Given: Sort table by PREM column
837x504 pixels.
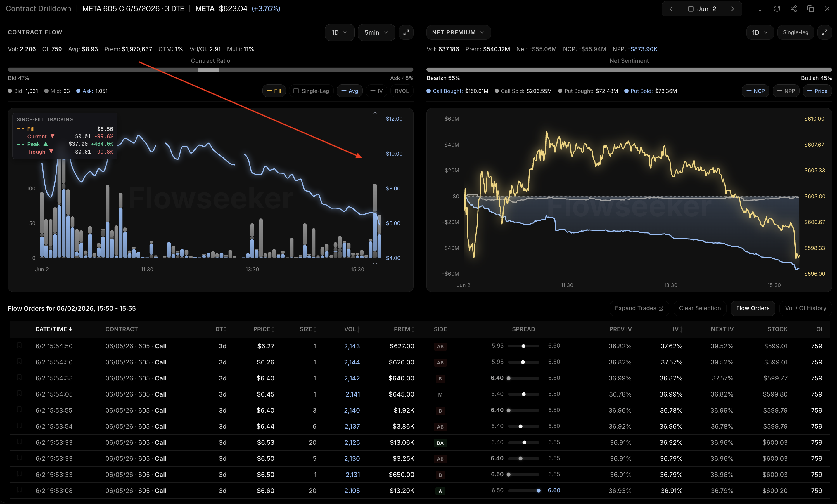Looking at the screenshot, I should [404, 329].
